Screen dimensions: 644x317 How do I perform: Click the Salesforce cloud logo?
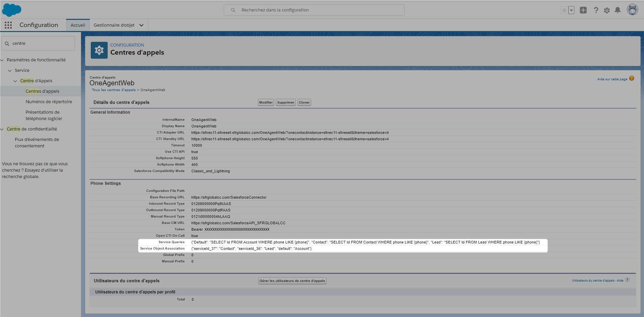pos(11,10)
